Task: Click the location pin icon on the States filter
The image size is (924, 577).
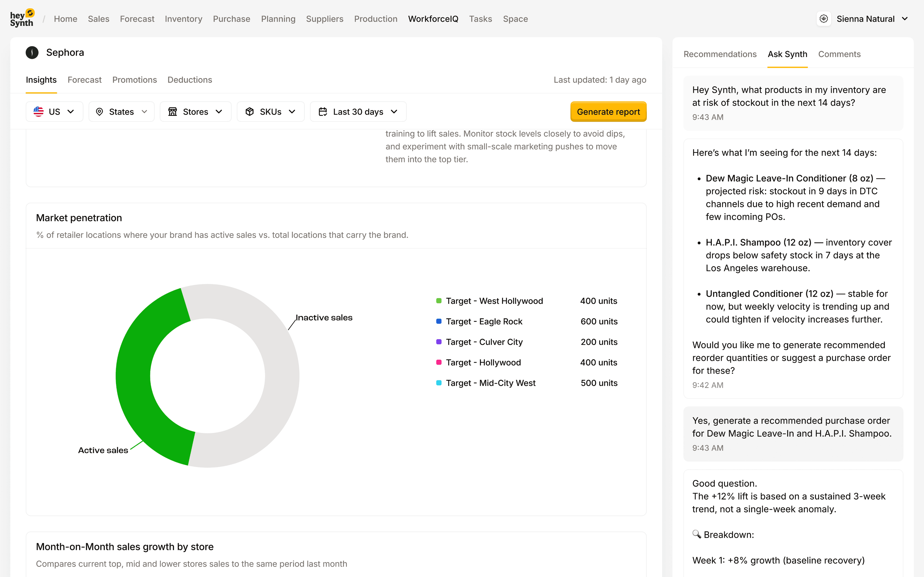Action: pos(100,111)
